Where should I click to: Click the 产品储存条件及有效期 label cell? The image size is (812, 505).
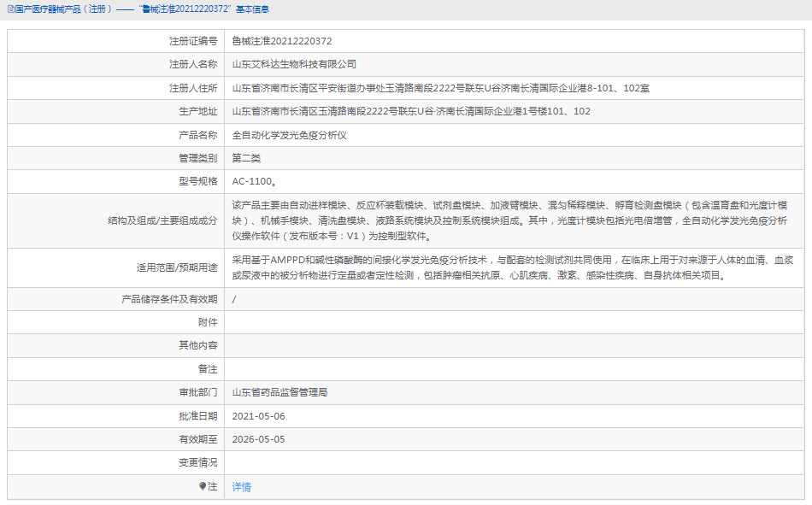[x=116, y=299]
